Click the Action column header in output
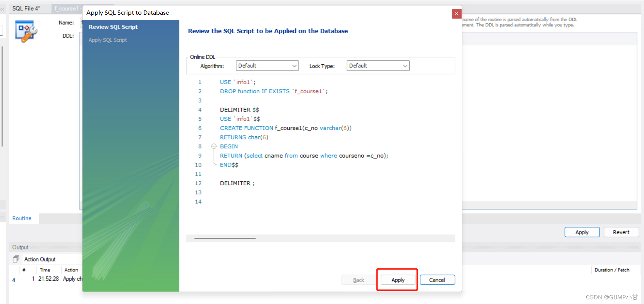644x304 pixels. point(71,270)
